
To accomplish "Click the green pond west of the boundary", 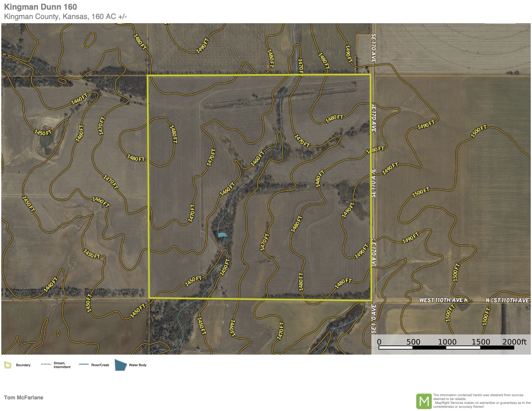I will coord(45,141).
